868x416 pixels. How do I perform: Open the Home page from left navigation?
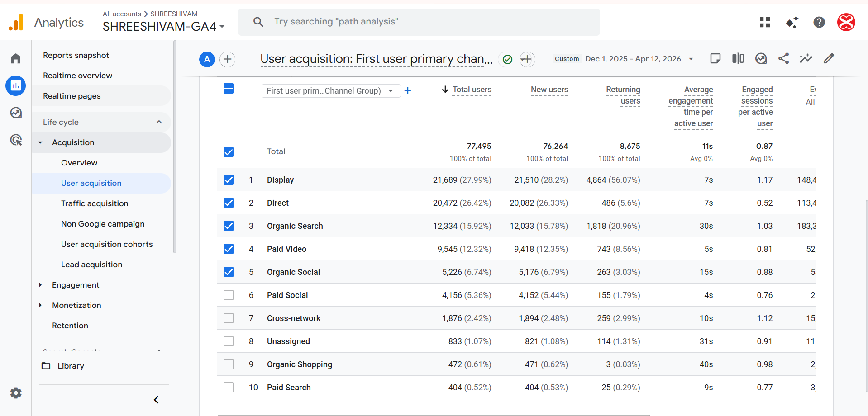(15, 58)
